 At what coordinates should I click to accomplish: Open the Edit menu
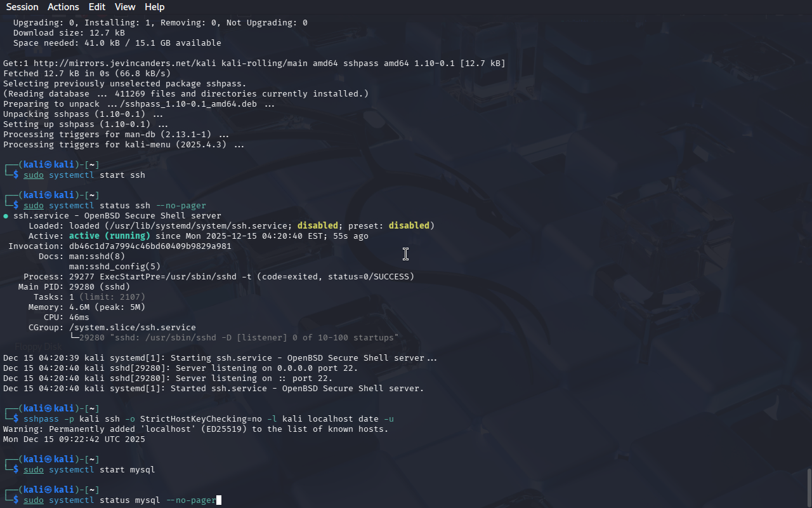point(97,7)
